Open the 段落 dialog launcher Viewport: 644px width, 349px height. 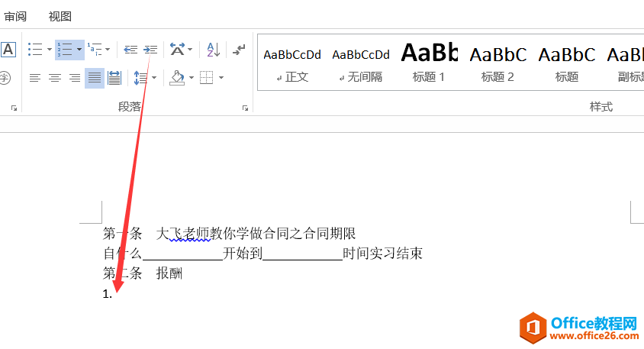[245, 108]
